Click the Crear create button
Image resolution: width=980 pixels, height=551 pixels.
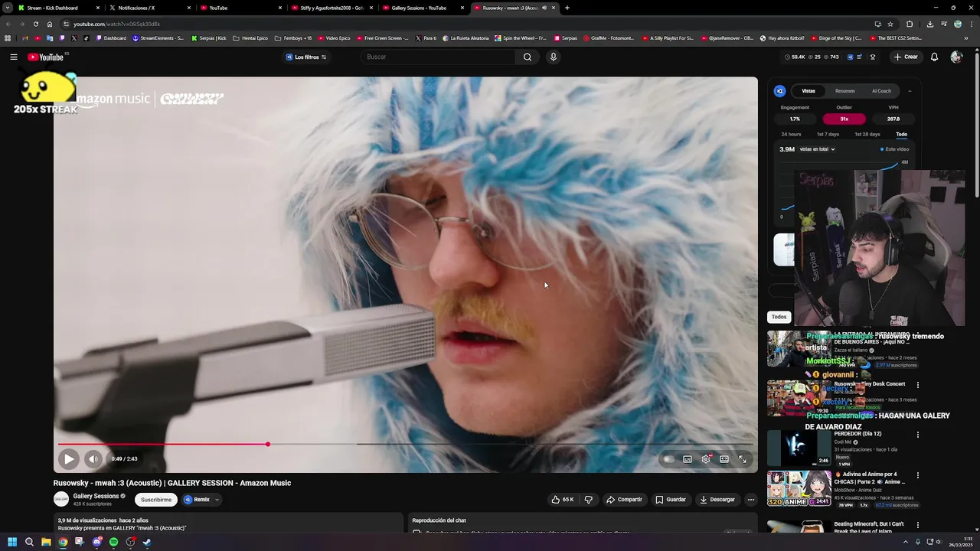(906, 57)
